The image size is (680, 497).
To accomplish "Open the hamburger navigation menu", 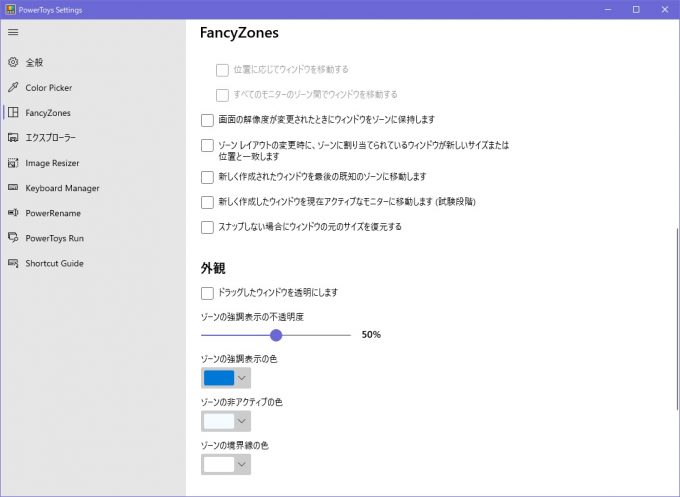I will (13, 32).
